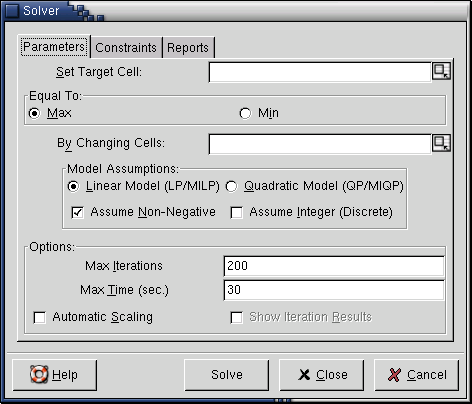Open the Reports tab
Viewport: 472px width, 404px height.
188,48
